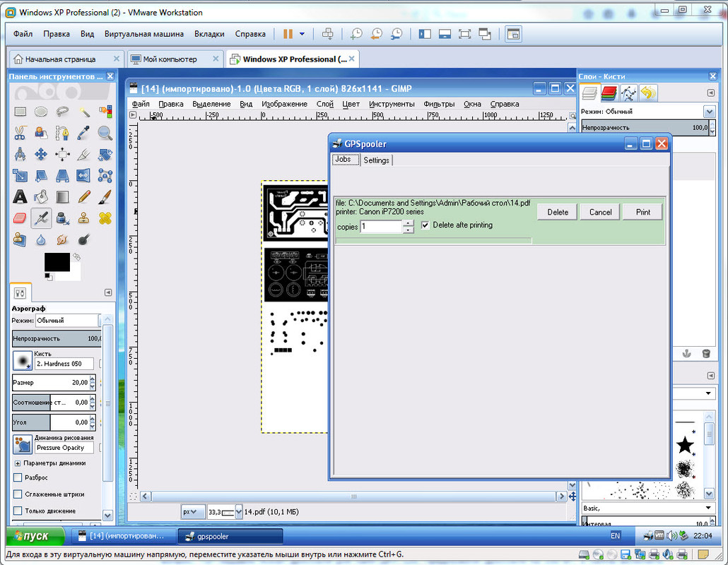This screenshot has width=728, height=565.
Task: Select the Alignment tool
Action: pos(62,155)
